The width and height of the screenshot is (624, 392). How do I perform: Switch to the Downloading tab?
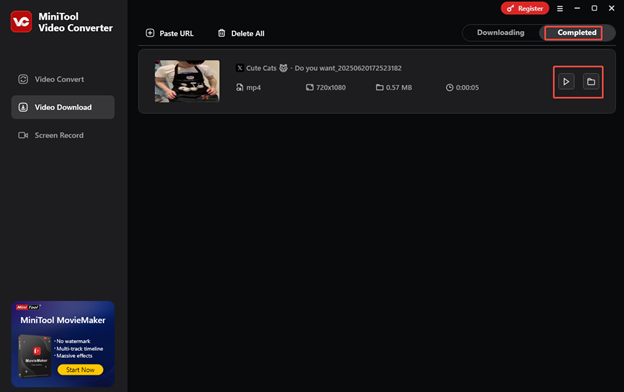point(500,33)
